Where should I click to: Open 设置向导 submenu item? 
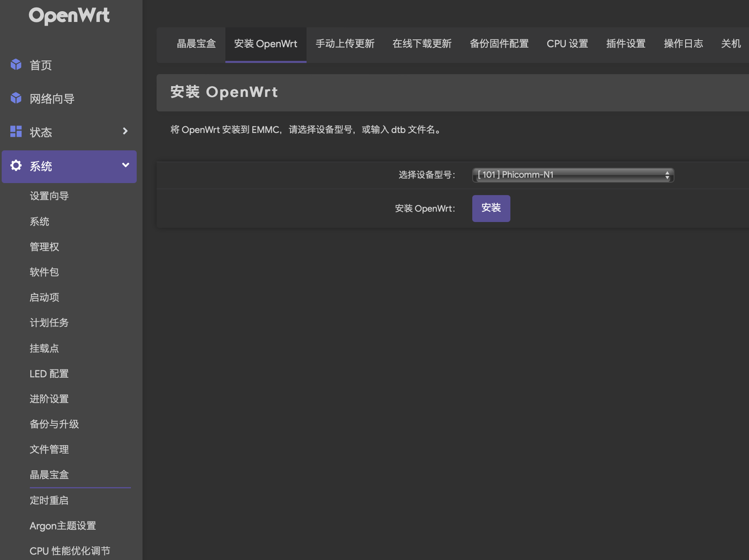point(49,196)
